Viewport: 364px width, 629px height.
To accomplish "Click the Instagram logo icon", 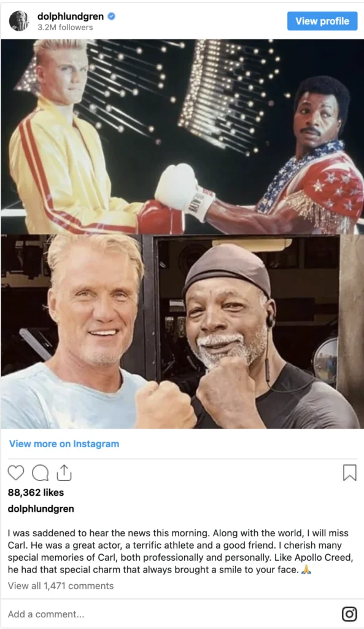I will pyautogui.click(x=349, y=614).
